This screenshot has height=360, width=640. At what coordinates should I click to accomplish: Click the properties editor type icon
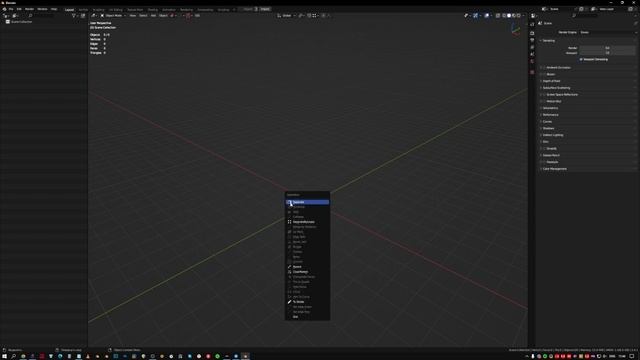pyautogui.click(x=533, y=16)
